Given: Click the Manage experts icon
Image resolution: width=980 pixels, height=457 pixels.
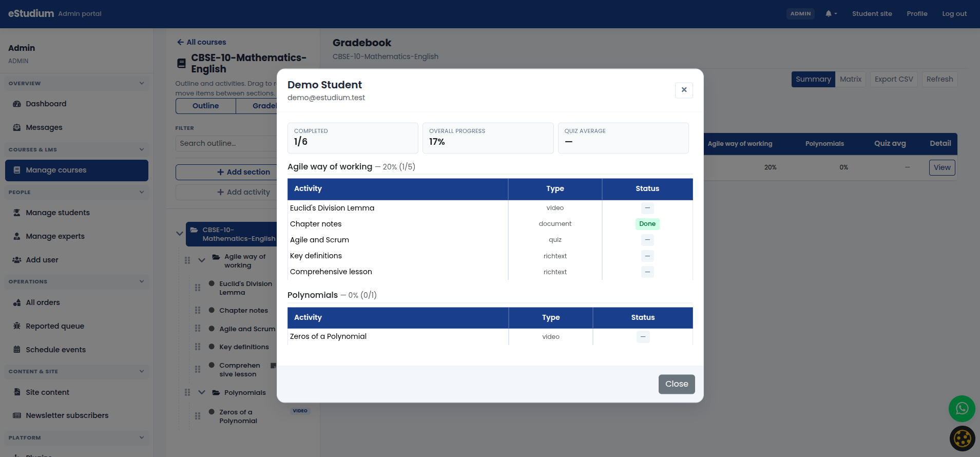Looking at the screenshot, I should point(17,236).
